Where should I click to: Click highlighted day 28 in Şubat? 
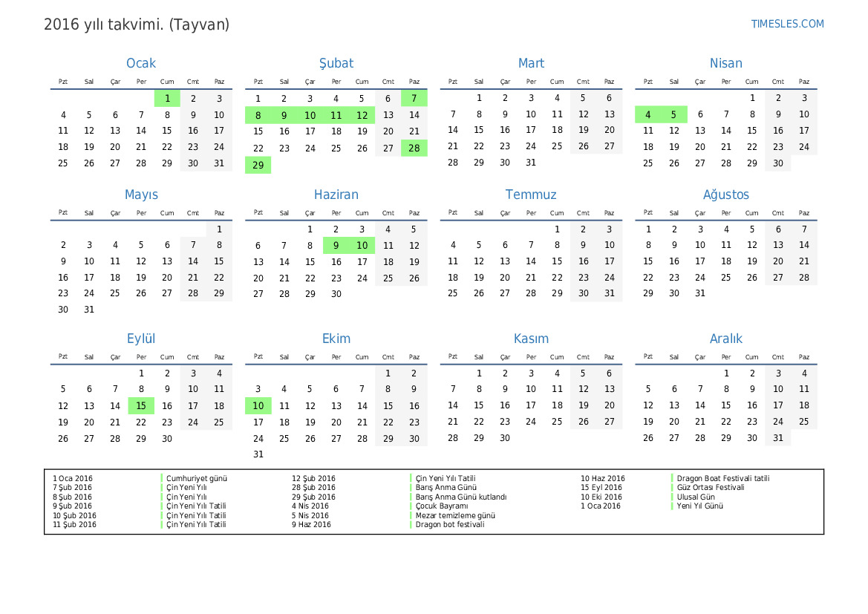tap(414, 148)
